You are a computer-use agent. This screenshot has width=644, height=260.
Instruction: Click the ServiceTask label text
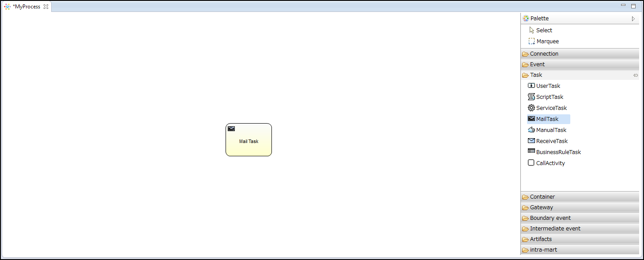(x=551, y=108)
